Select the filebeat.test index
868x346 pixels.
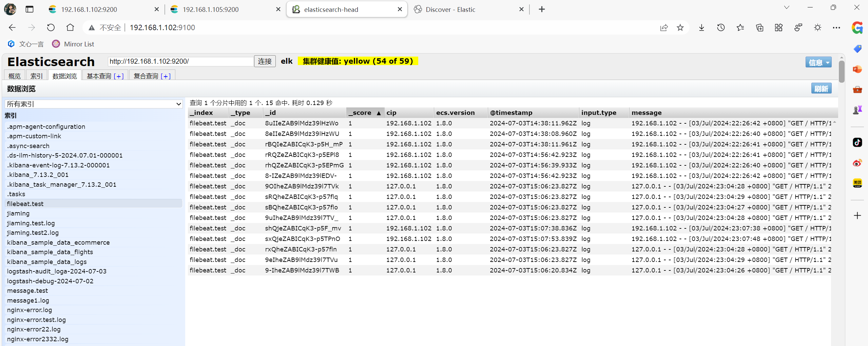coord(94,204)
